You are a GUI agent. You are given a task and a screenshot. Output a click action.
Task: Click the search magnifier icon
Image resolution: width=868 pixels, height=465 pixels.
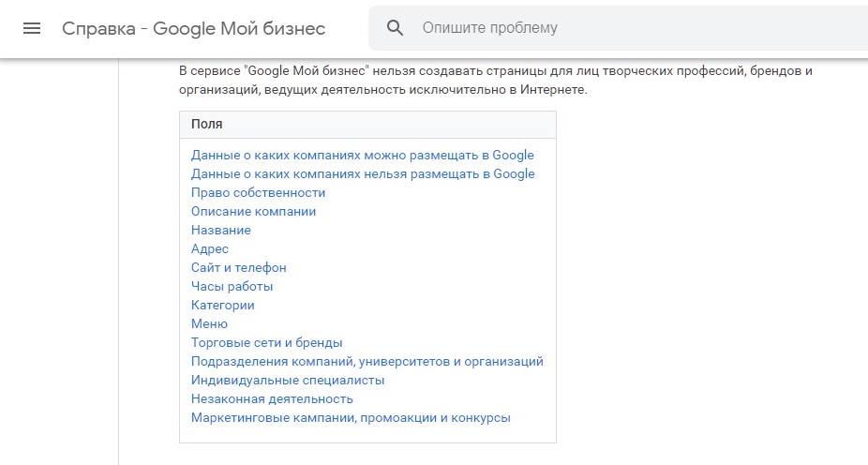396,28
